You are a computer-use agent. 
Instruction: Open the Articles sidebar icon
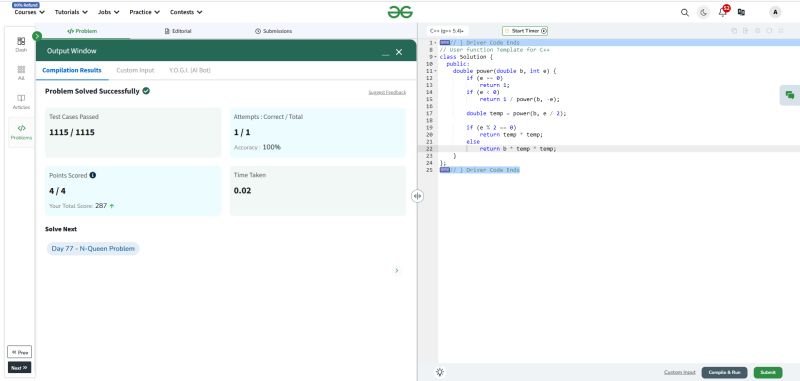pyautogui.click(x=21, y=102)
